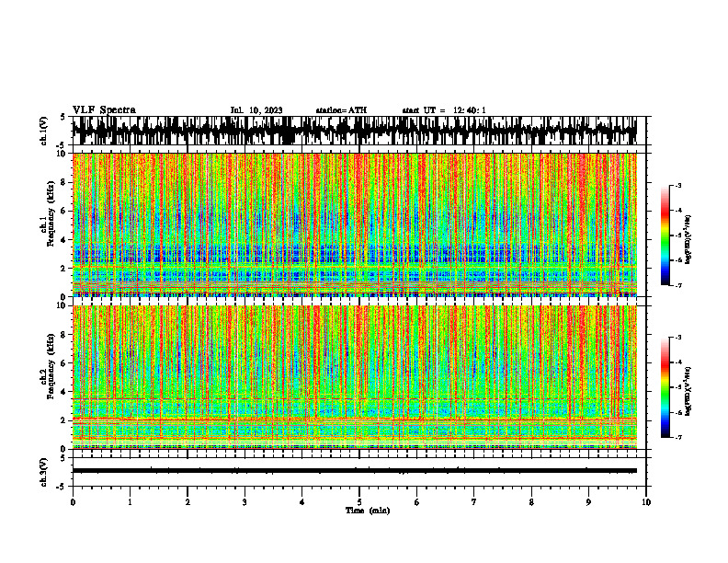Click the "ch.3(V)" waveform axis label
The width and height of the screenshot is (728, 563).
point(44,473)
